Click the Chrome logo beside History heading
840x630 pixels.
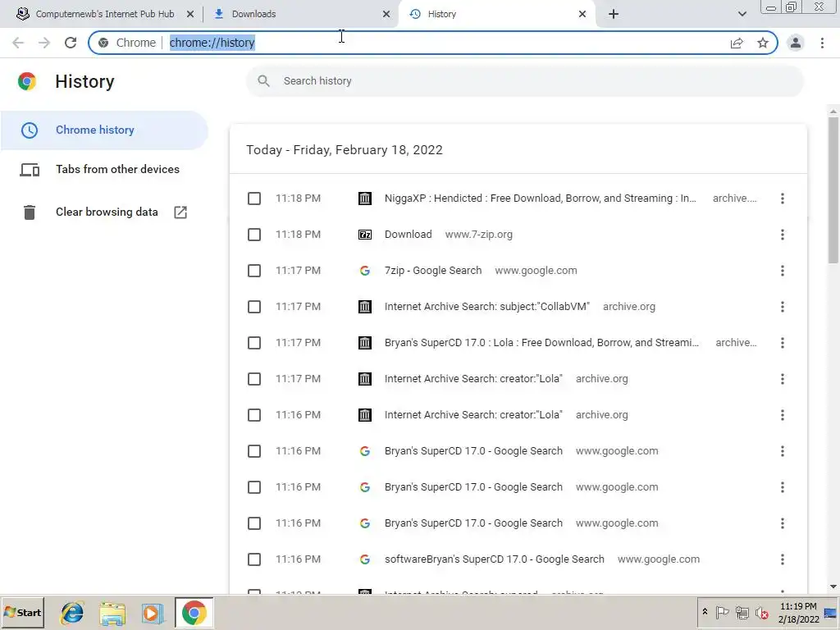point(27,81)
